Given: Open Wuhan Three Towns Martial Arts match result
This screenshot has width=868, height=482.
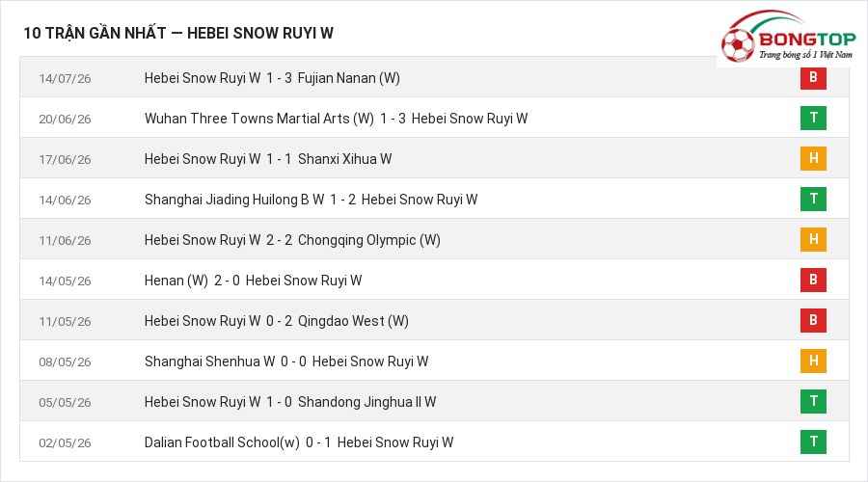Looking at the screenshot, I should (336, 119).
